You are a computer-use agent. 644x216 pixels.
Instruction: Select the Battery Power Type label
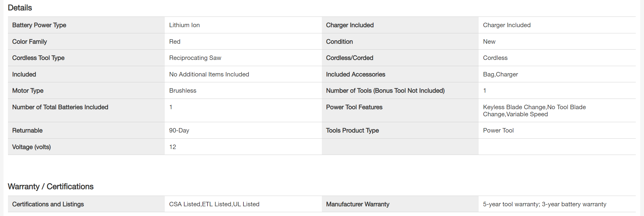[39, 25]
